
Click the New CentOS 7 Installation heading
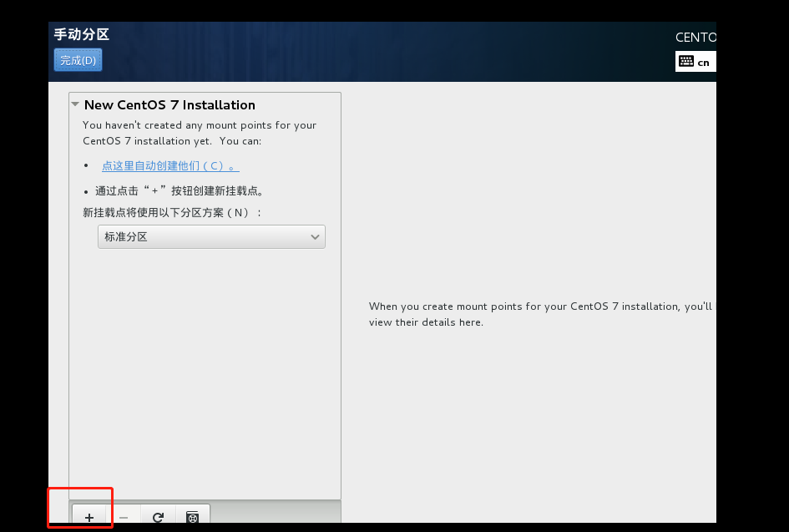point(169,104)
